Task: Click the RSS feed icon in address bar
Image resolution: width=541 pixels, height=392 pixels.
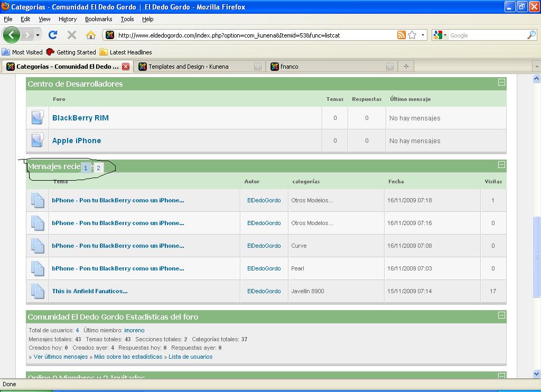Action: [x=402, y=35]
